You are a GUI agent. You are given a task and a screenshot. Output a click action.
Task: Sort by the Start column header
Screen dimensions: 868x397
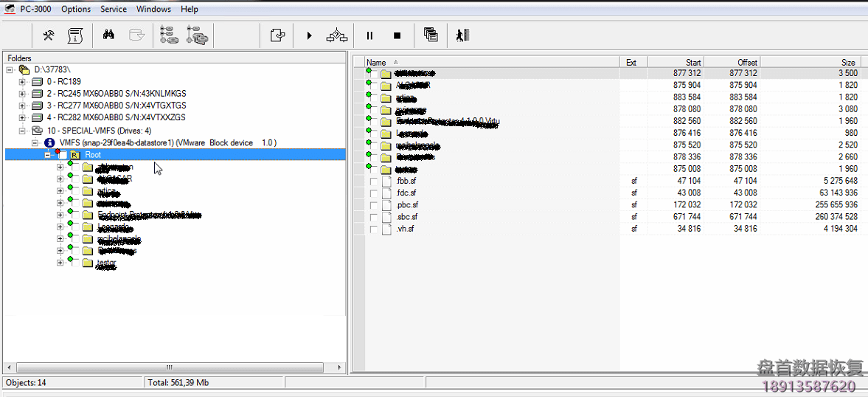pyautogui.click(x=676, y=62)
